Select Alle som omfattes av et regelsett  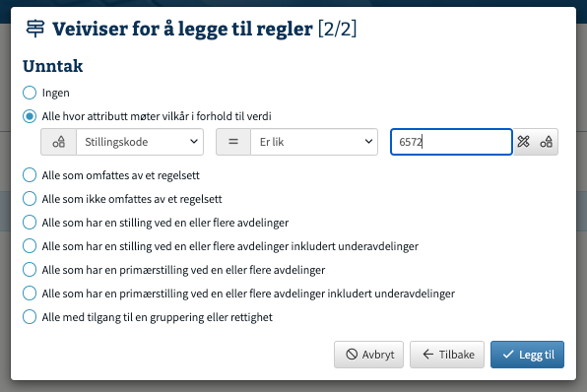30,175
